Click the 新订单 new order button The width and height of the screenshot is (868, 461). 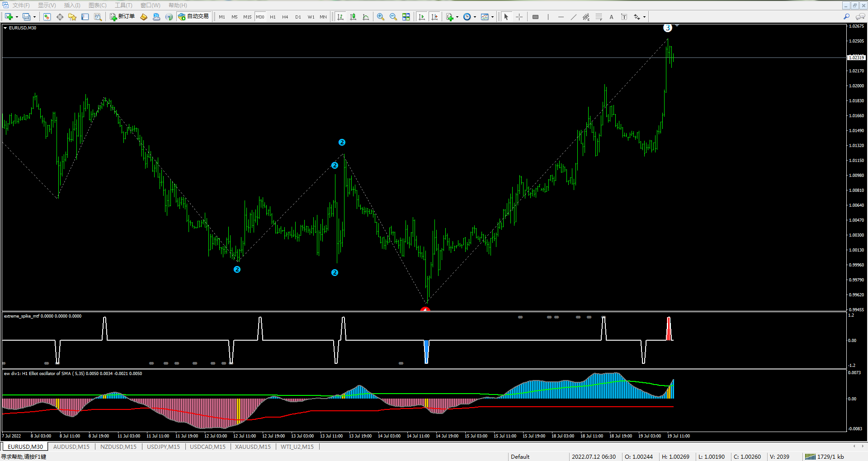pos(123,17)
